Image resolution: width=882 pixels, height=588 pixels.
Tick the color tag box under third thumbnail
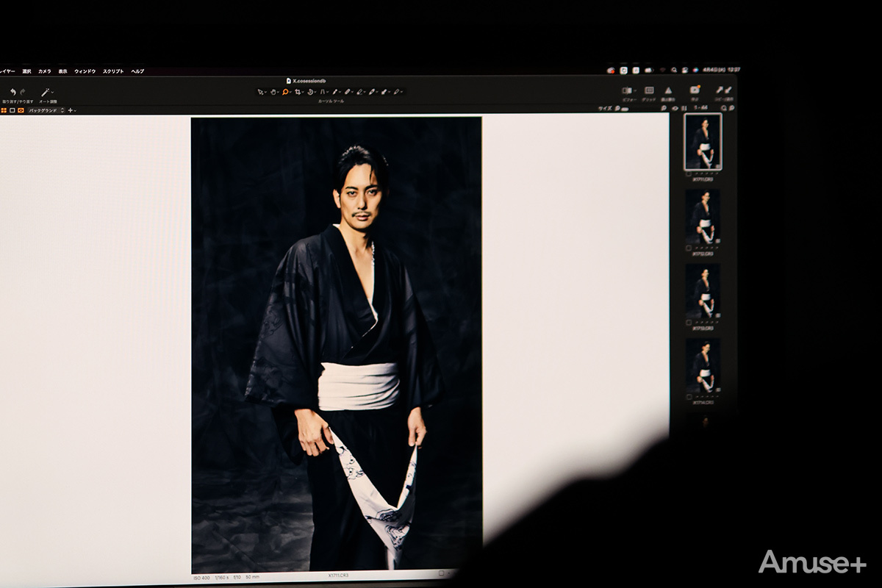click(689, 322)
